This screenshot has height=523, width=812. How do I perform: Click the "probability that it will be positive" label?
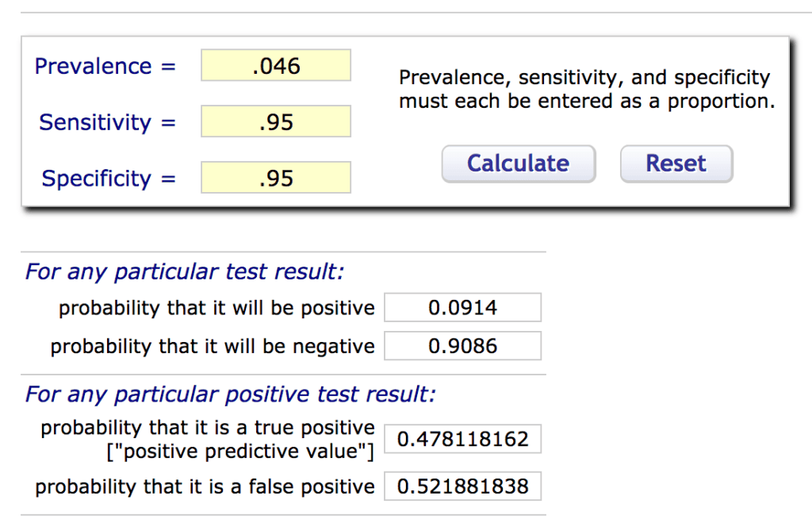pyautogui.click(x=216, y=308)
